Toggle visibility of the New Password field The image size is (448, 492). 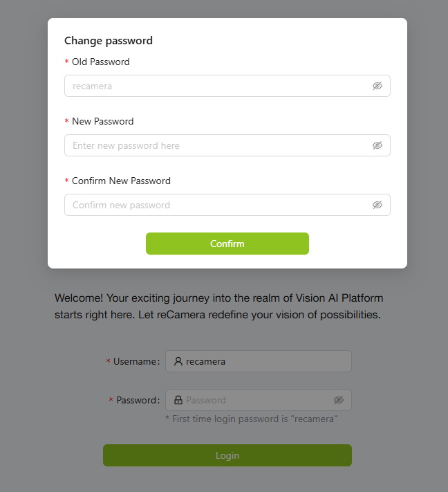tap(377, 145)
